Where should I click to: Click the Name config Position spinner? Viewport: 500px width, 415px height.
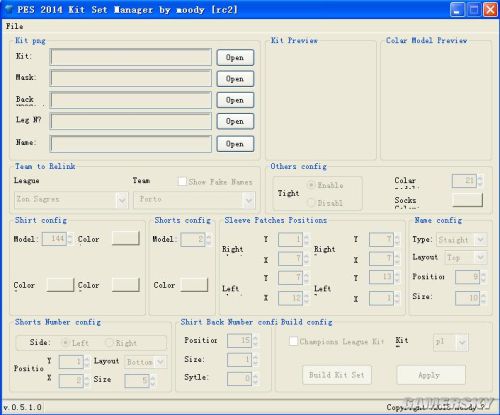(x=470, y=277)
